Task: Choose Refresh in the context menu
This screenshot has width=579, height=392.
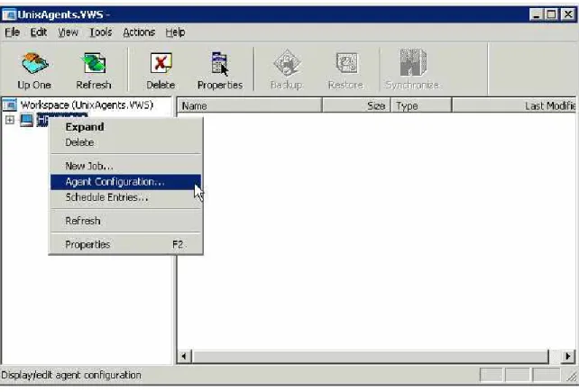Action: 125,221
